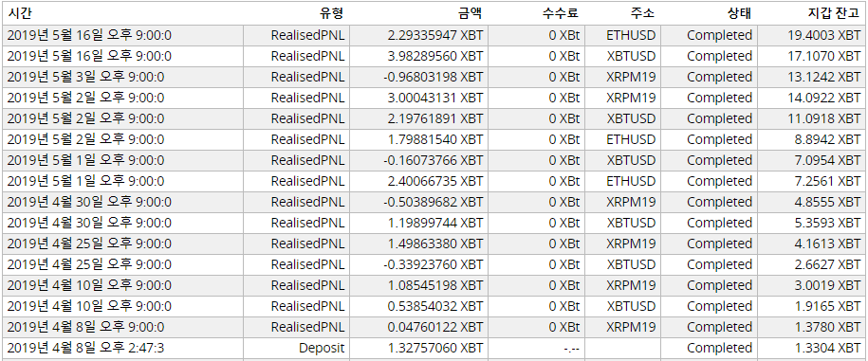
Task: Click the 0 XBt fee in the 1.19899744 XBT row
Action: coord(564,224)
